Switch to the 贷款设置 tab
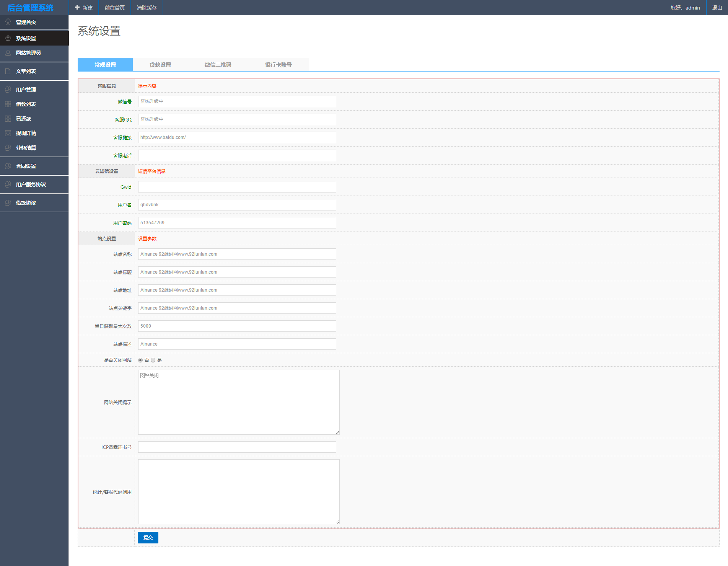The image size is (728, 566). [x=160, y=65]
